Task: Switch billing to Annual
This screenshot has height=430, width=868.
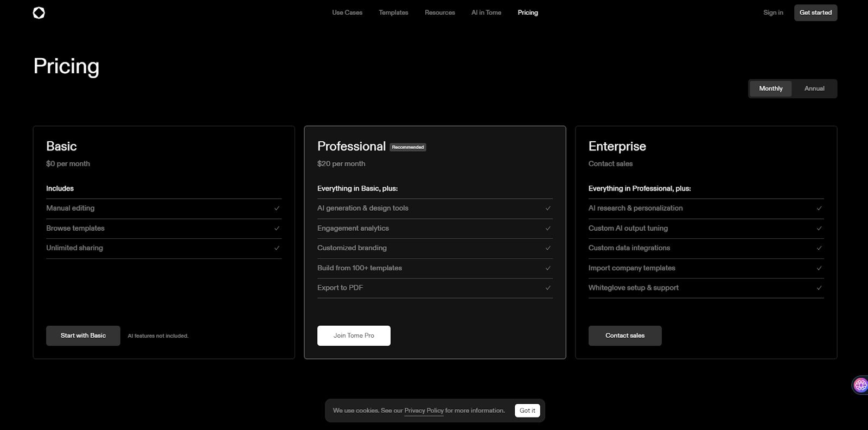Action: click(x=814, y=88)
